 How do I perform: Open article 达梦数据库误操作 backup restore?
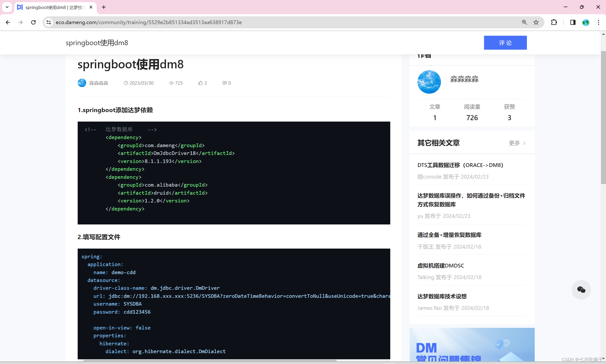471,200
